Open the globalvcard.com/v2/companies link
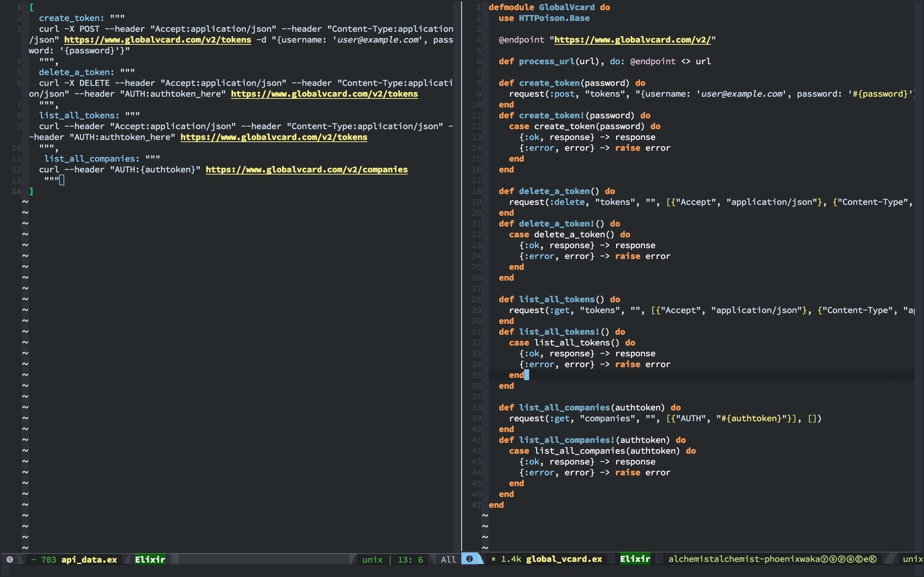 [306, 169]
